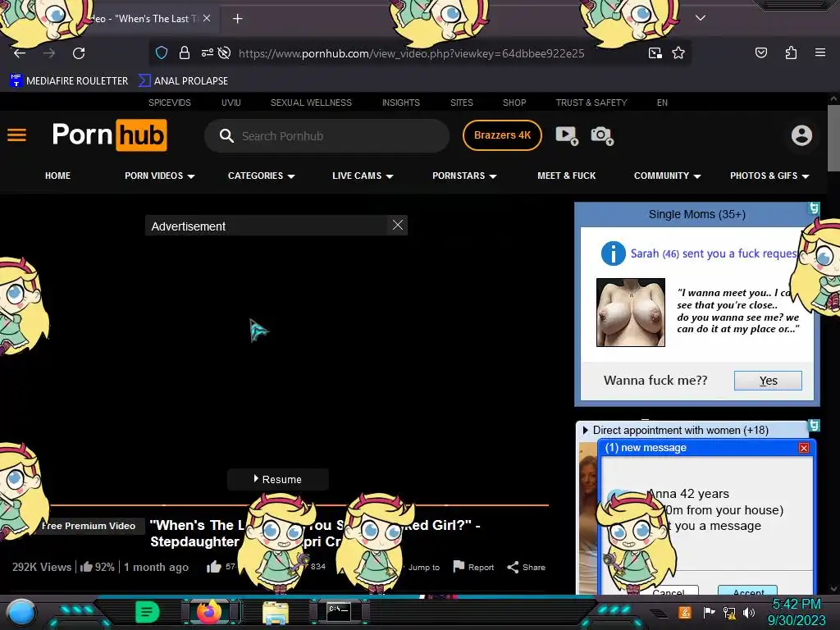
Task: Expand the PHOTOS & GIFS dropdown
Action: click(769, 176)
